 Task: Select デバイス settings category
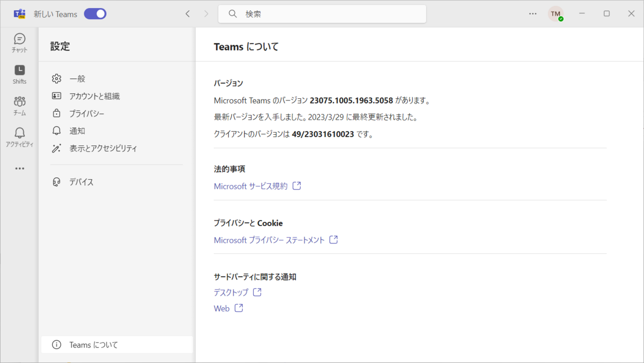(x=116, y=182)
